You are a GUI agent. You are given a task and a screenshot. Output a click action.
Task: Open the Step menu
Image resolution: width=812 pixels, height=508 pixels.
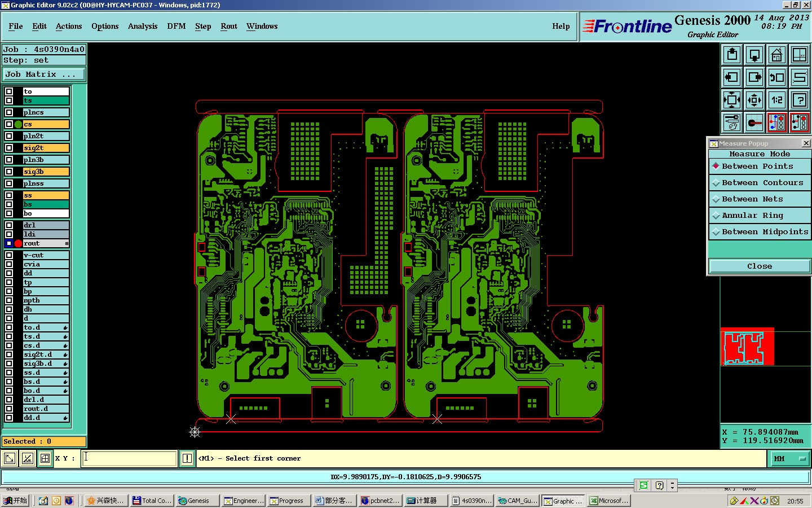(203, 27)
